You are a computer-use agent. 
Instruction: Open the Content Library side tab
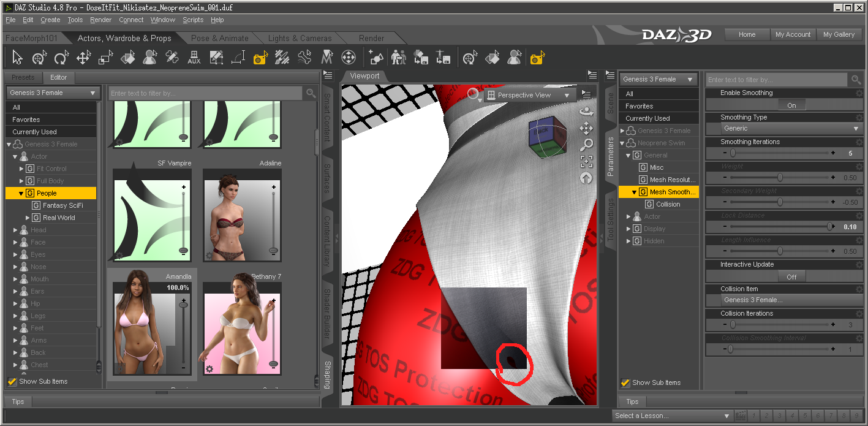[327, 240]
